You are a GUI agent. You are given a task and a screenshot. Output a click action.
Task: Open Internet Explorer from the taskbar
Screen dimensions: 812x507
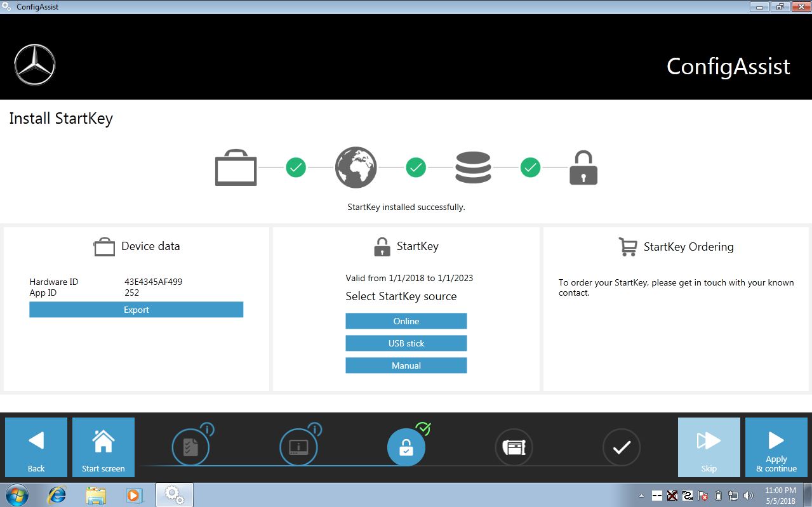tap(57, 495)
